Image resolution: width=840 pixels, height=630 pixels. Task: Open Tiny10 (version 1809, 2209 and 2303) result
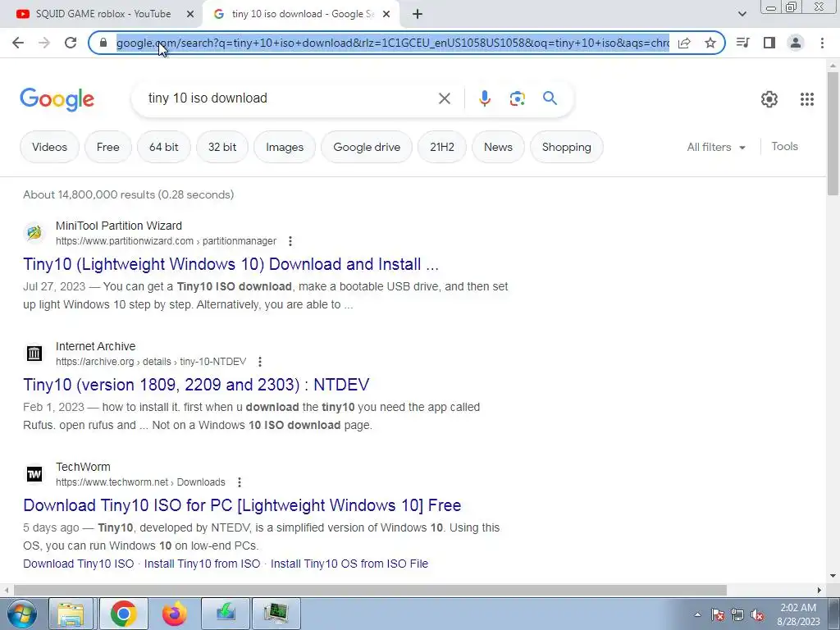196,386
